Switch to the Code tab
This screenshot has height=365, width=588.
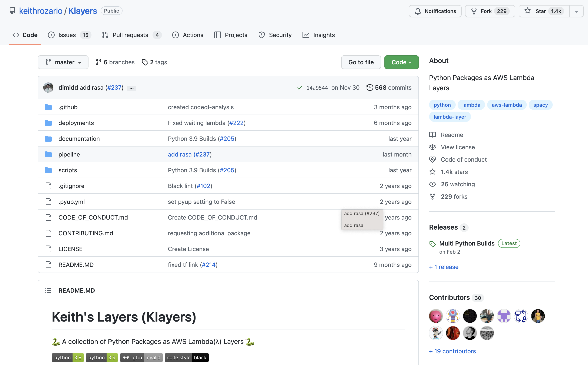coord(25,35)
